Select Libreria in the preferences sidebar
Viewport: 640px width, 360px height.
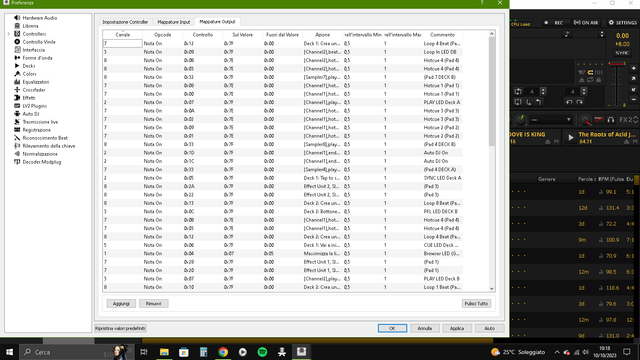point(27,26)
